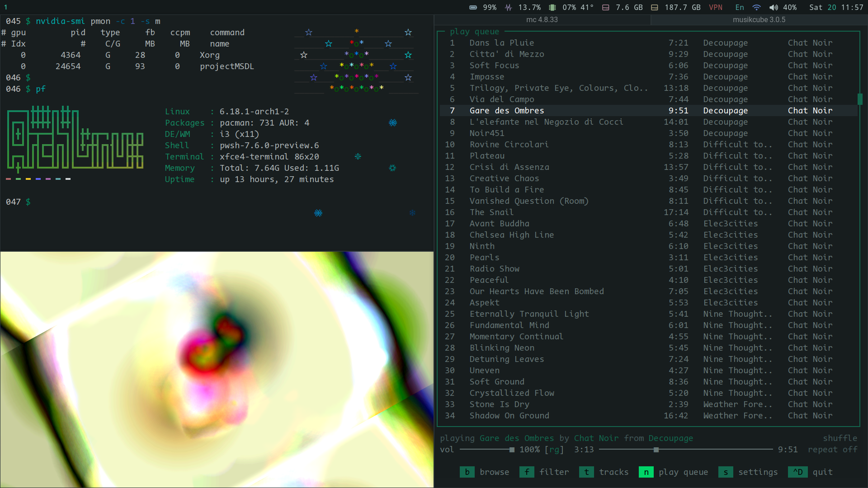The height and width of the screenshot is (488, 868).
Task: Switch to the mc 4.8.33 tab
Action: (x=542, y=20)
